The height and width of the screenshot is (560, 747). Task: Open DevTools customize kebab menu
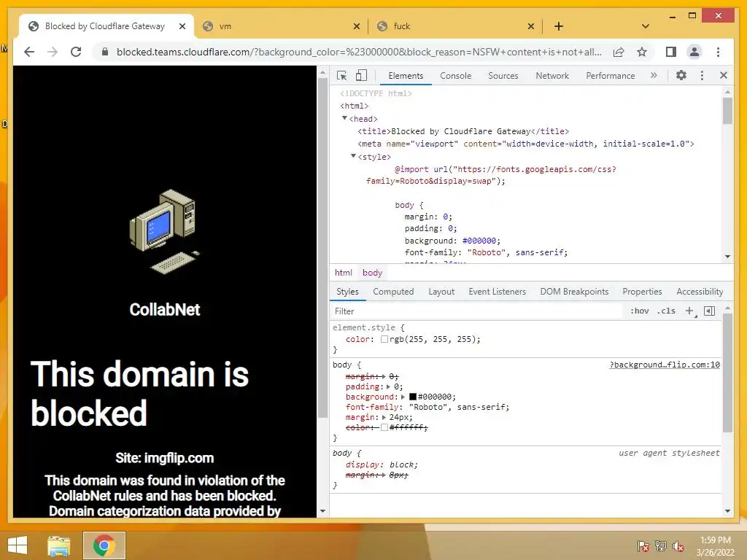(702, 75)
